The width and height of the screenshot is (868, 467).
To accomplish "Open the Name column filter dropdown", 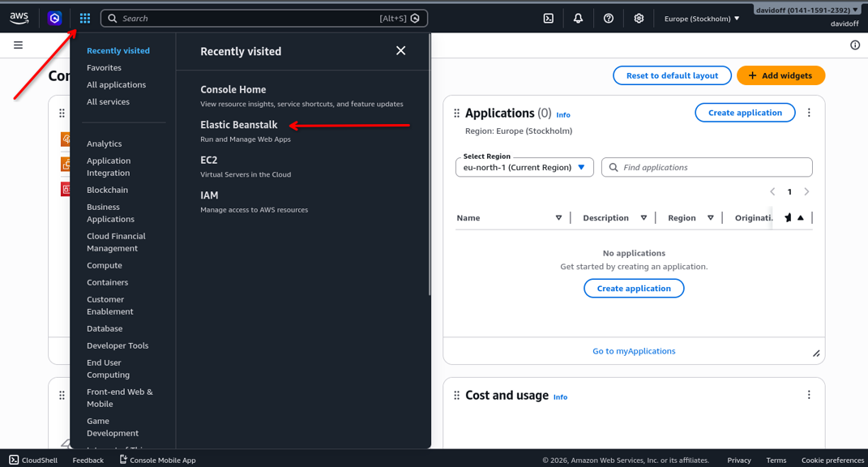I will (558, 217).
